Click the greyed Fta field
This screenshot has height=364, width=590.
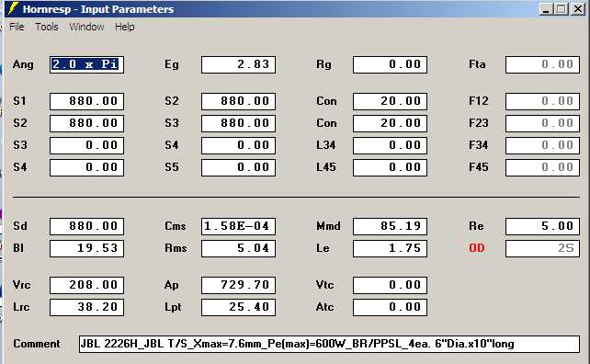pyautogui.click(x=542, y=64)
